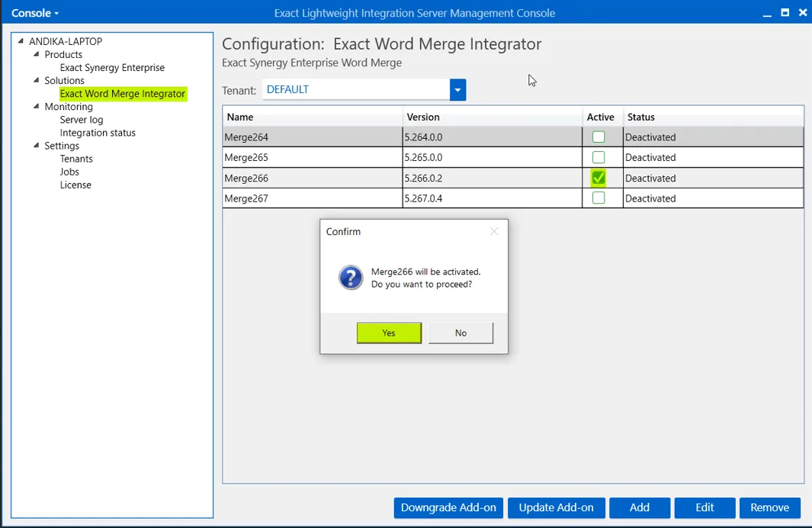Screen dimensions: 812x528
Task: Maximize the Management Console window
Action: pos(785,12)
